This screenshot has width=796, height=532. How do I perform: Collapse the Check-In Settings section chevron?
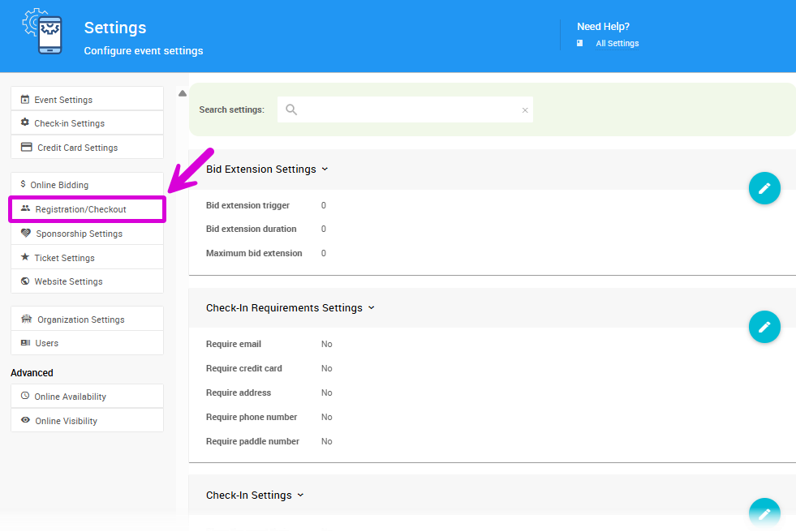300,496
